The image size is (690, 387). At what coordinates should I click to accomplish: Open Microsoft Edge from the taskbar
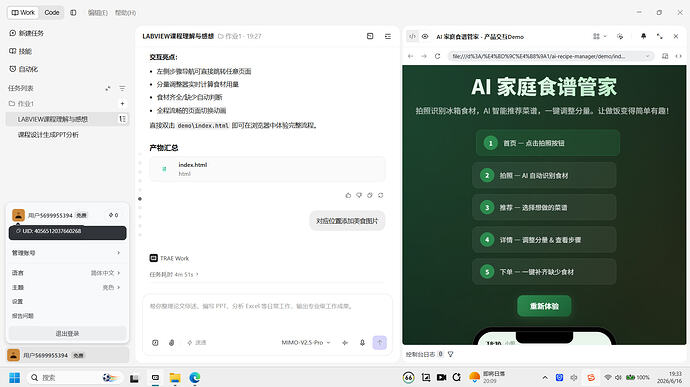tap(195, 378)
